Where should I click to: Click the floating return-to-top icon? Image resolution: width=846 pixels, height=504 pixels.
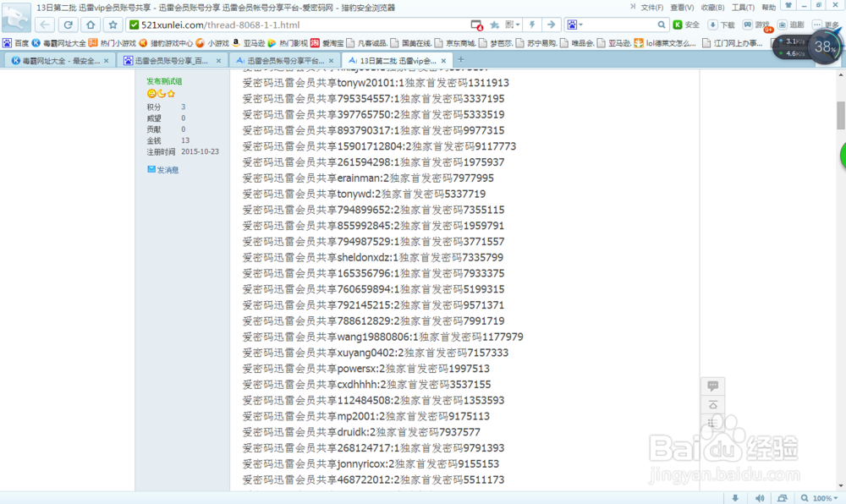coord(712,405)
